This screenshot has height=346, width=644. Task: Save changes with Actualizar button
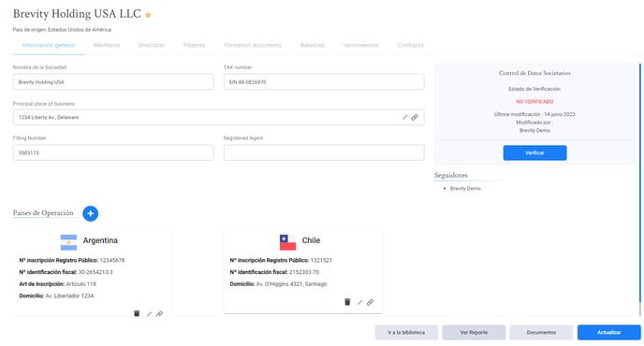[x=609, y=333]
